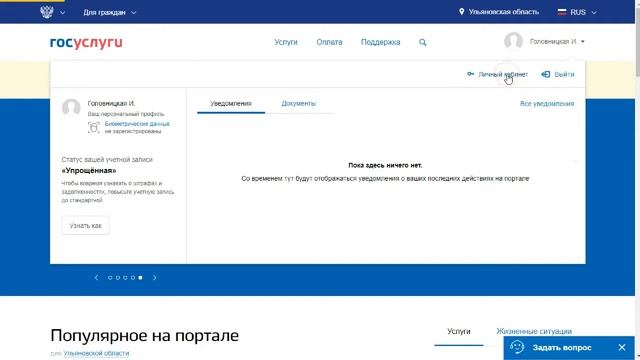Open 'Биометрические данные' link
The height and width of the screenshot is (360, 640).
137,124
